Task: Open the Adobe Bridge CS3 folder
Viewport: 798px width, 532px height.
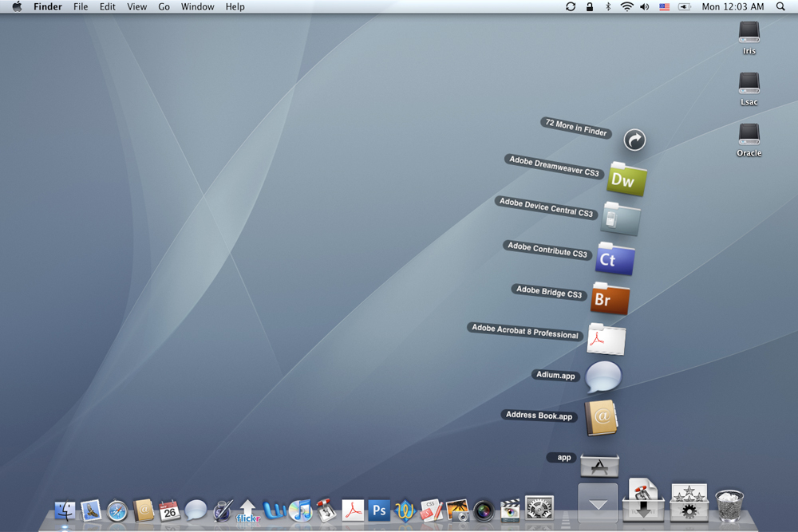Action: pyautogui.click(x=610, y=298)
